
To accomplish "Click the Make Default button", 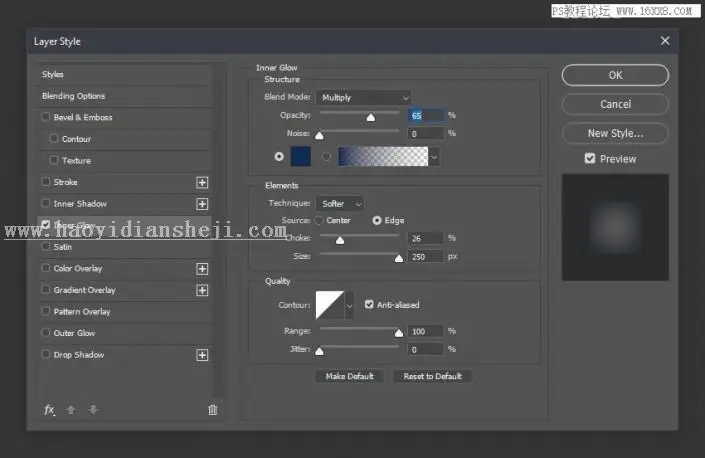I will tap(349, 376).
